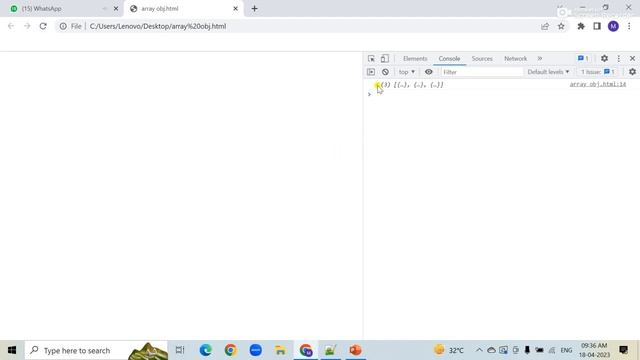Open PowerPoint from the taskbar

coord(356,350)
